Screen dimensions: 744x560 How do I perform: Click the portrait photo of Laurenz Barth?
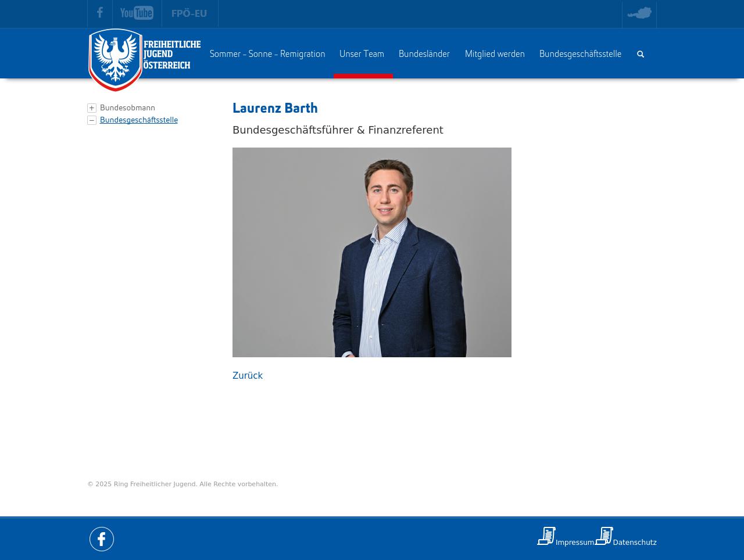(x=372, y=252)
